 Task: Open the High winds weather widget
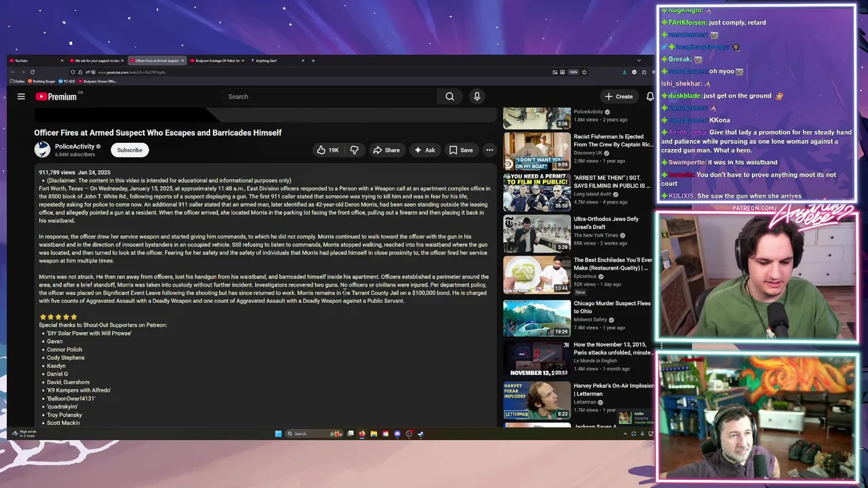point(24,434)
